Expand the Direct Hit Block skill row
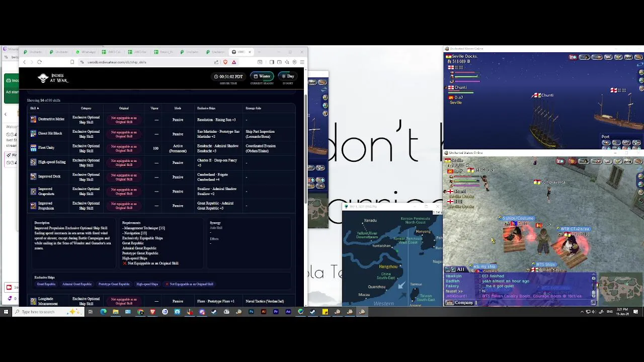This screenshot has width=644, height=362. (x=161, y=134)
